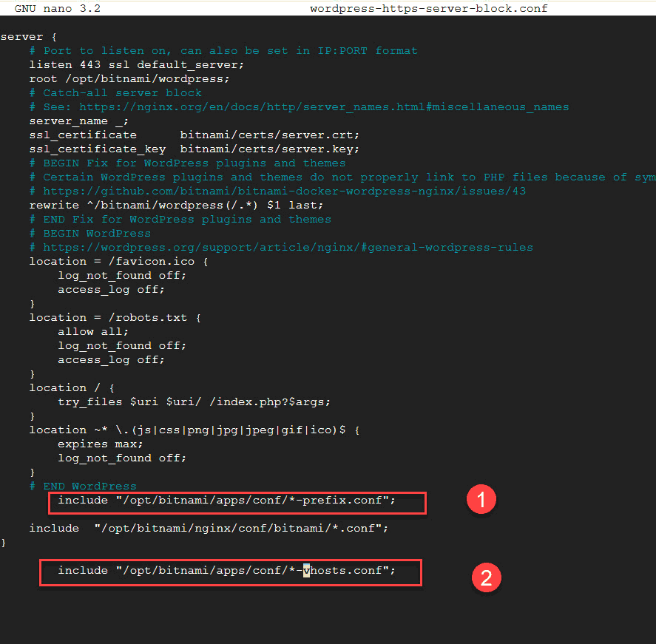Click the 'location = /robots.txt {' line
Image resolution: width=656 pixels, height=644 pixels.
click(115, 318)
